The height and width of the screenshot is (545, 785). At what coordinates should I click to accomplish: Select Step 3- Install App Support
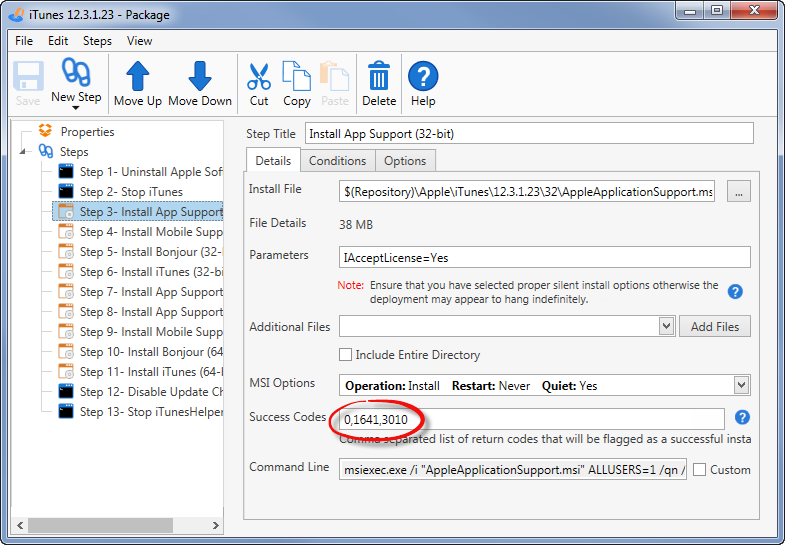[x=138, y=212]
